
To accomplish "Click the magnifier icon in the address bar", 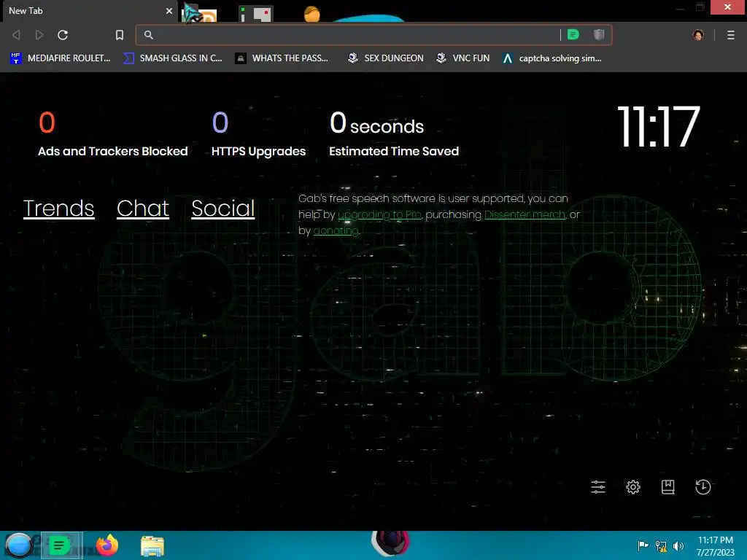I will [149, 35].
